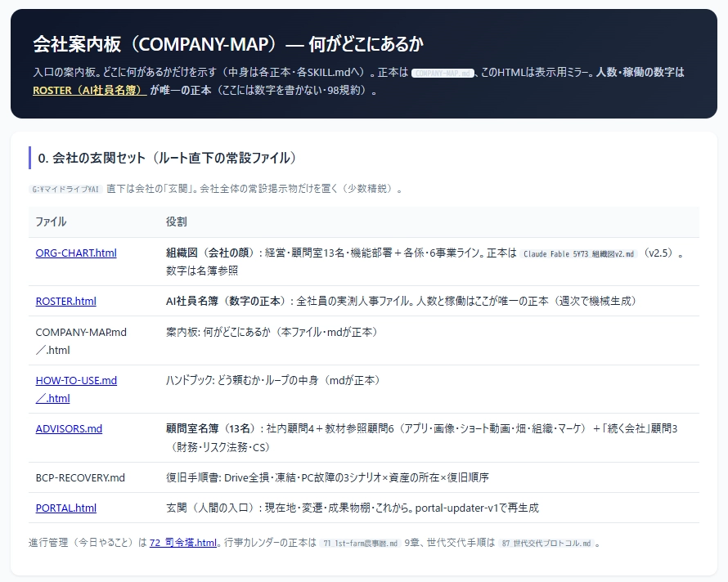Screen dimensions: 728x582
Task: Click the 'ファイル' column header
Action: pyautogui.click(x=51, y=222)
